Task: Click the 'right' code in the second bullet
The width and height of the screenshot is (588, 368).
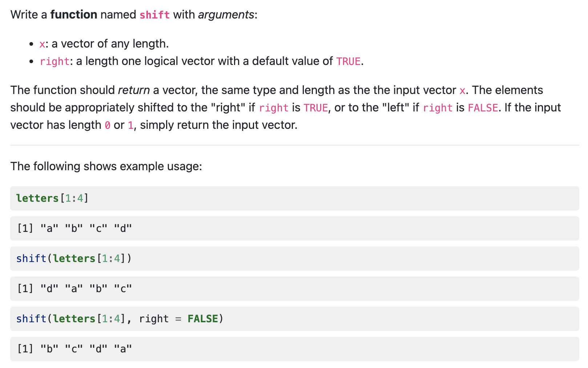Action: click(55, 61)
